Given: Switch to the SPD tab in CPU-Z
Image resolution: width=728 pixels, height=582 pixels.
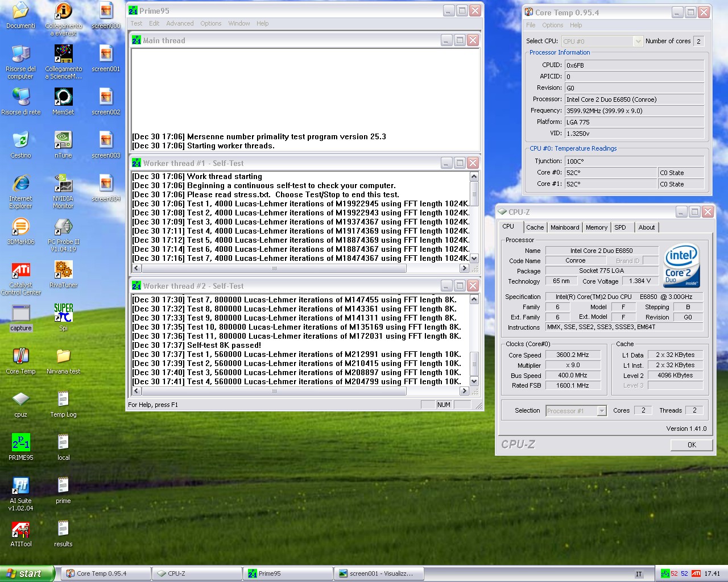Looking at the screenshot, I should pyautogui.click(x=620, y=227).
